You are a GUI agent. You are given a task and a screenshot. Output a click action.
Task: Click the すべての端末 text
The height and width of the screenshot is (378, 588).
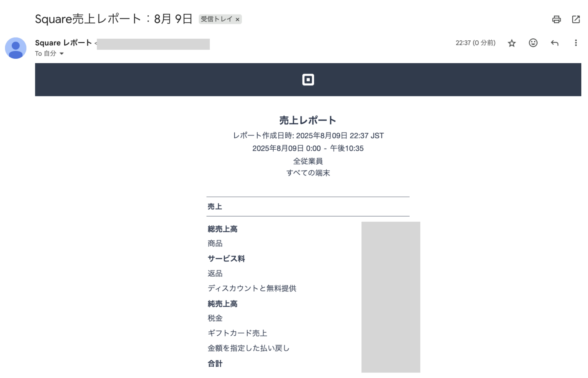coord(308,173)
